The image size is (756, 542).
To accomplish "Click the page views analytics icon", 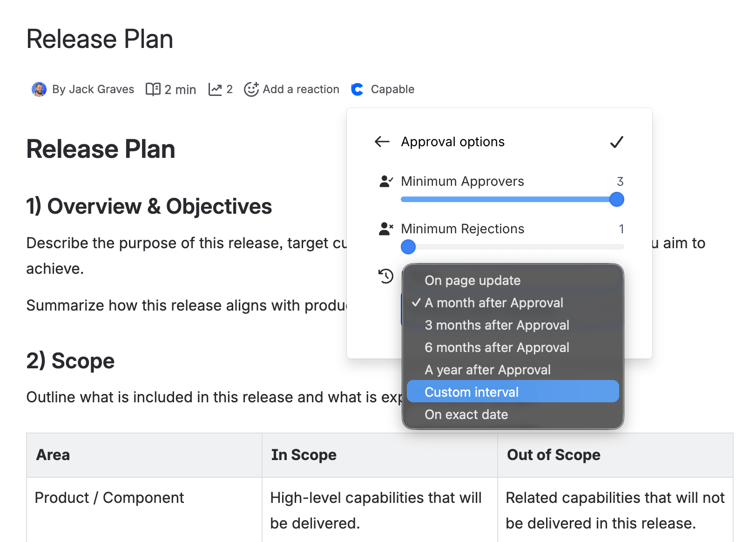I will pyautogui.click(x=215, y=89).
